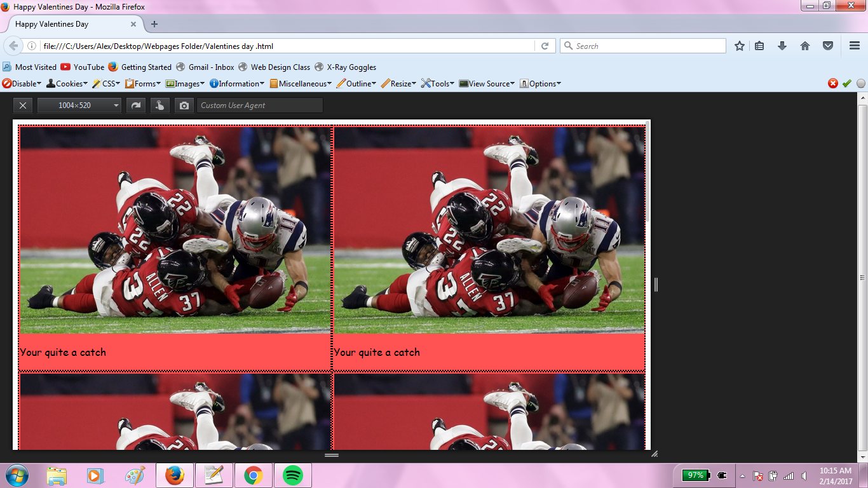Click the top-right football photo
868x488 pixels.
click(x=489, y=230)
